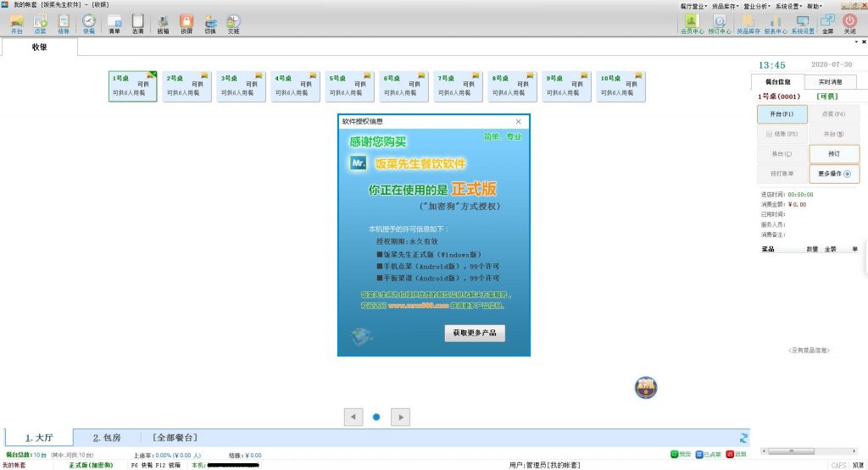Click the website link in license dialog
This screenshot has height=470, width=868.
pyautogui.click(x=419, y=305)
